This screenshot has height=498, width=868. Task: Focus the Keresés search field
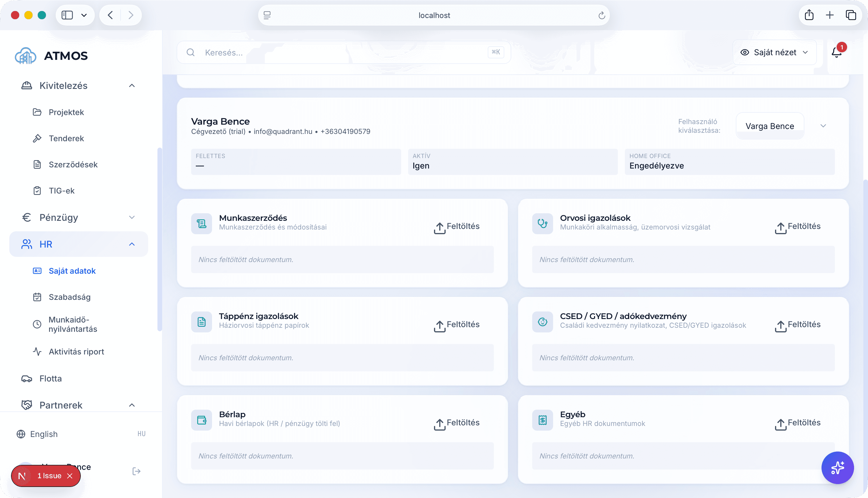coord(344,52)
